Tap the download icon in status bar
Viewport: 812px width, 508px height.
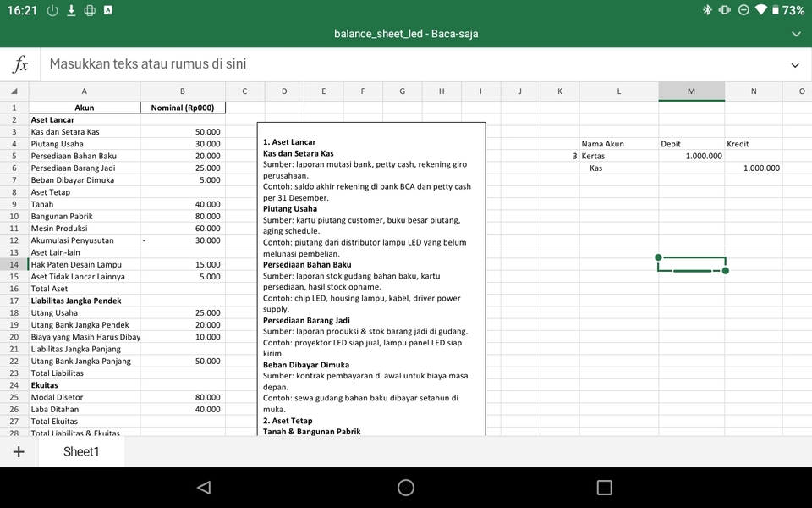[71, 10]
